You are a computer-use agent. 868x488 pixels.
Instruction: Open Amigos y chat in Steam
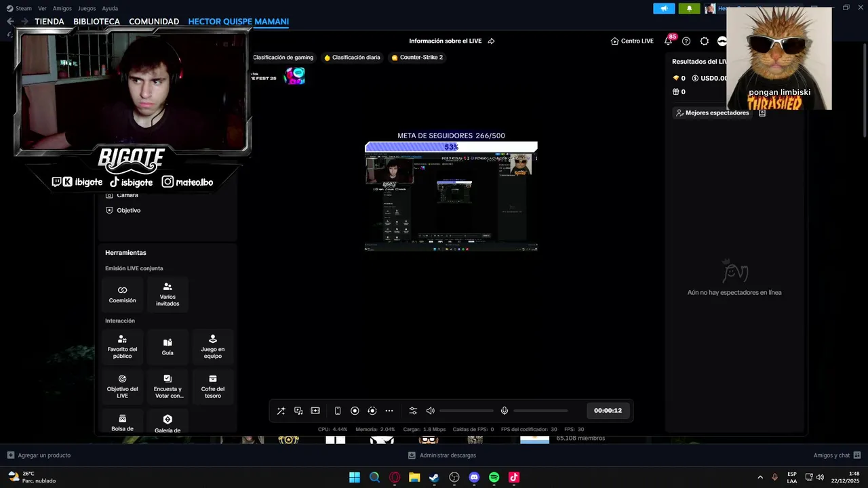click(x=837, y=455)
